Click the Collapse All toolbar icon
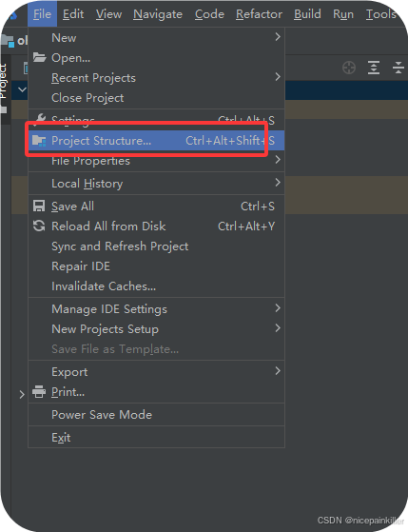408x532 pixels. pos(398,68)
